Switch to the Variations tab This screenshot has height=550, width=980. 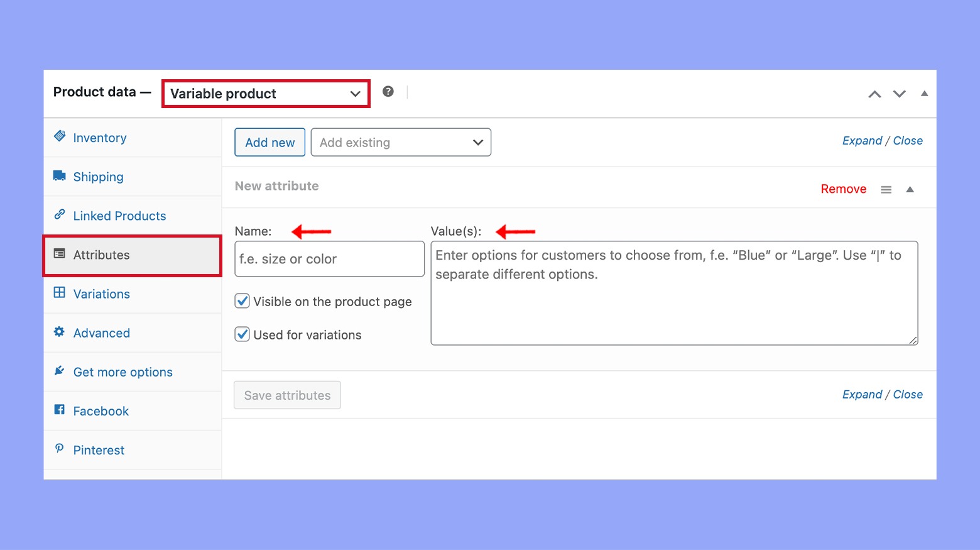[x=133, y=294]
